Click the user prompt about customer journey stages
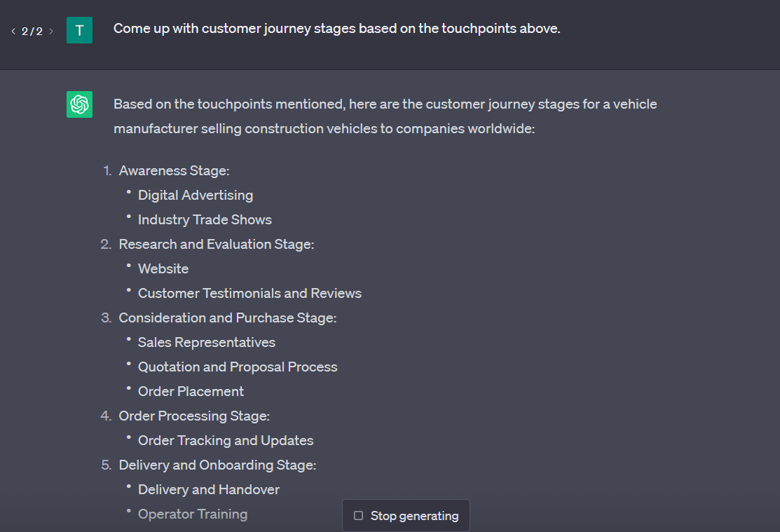Image resolution: width=780 pixels, height=532 pixels. pyautogui.click(x=337, y=28)
